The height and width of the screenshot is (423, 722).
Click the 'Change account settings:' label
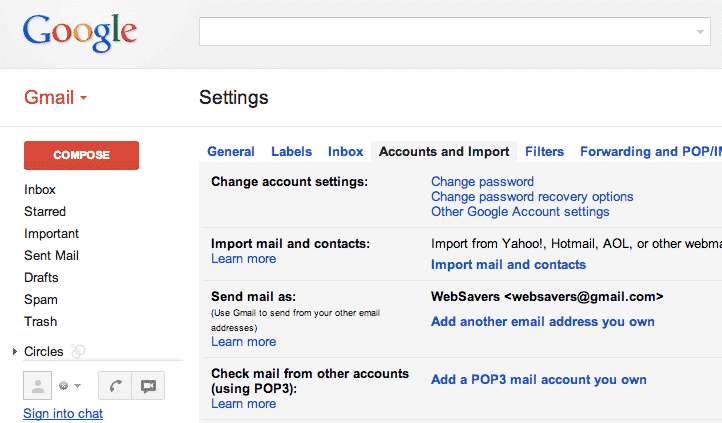[x=290, y=182]
